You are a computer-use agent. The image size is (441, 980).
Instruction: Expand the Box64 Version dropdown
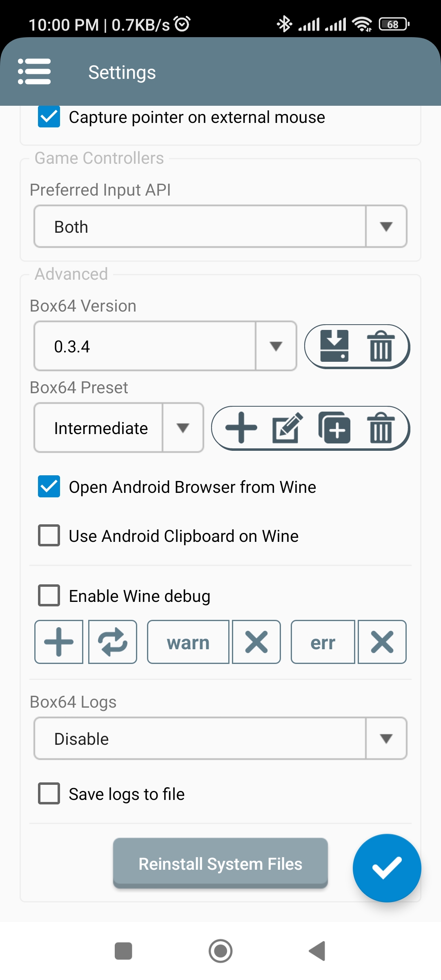[x=165, y=346]
